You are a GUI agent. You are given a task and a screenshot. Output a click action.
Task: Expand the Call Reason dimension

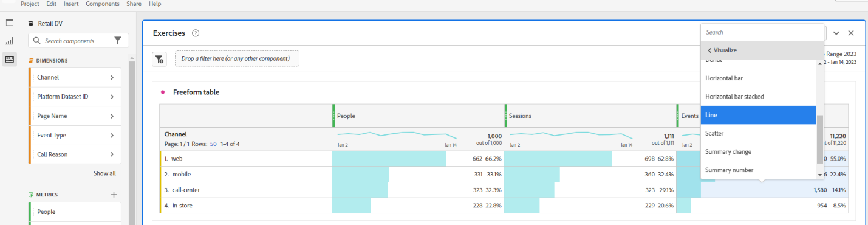[x=112, y=154]
